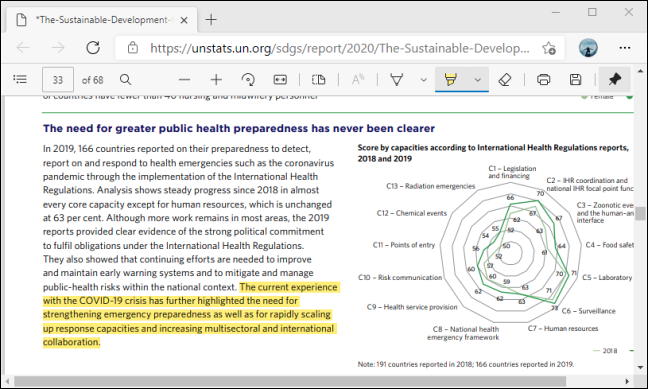The height and width of the screenshot is (389, 648).
Task: Open the browser Settings and more menu
Action: pyautogui.click(x=625, y=48)
